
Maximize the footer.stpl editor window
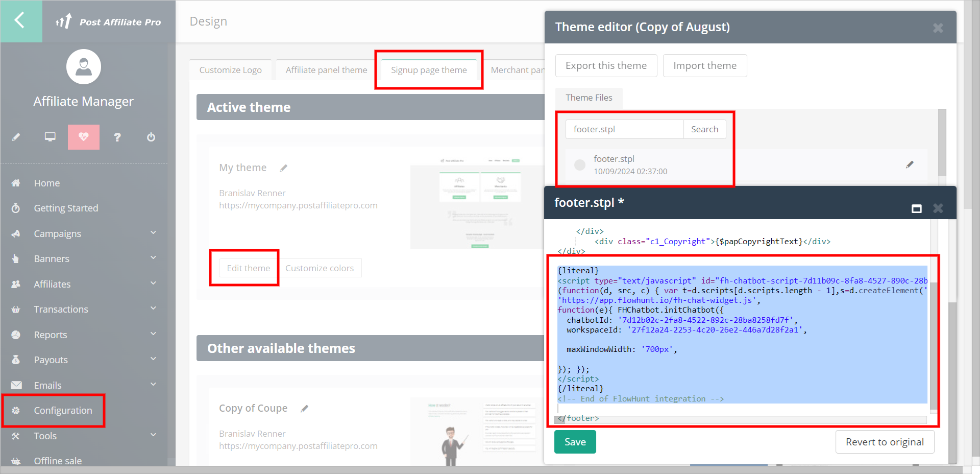point(917,208)
